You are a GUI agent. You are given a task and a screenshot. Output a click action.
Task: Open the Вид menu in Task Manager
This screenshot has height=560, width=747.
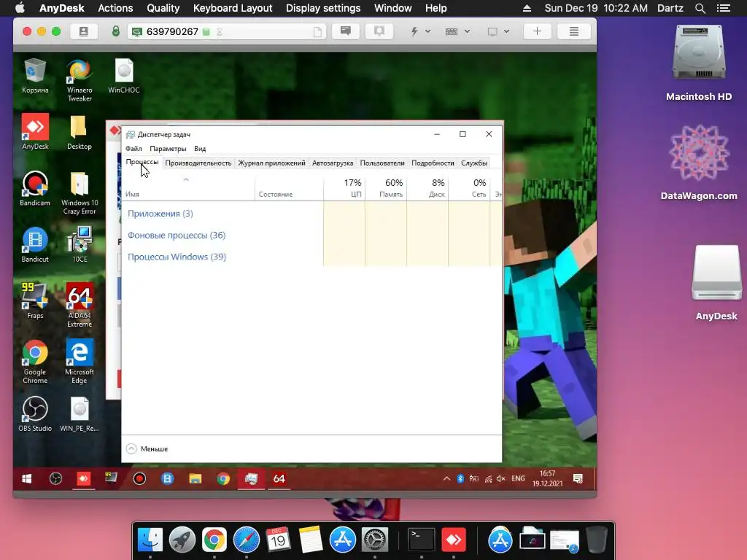pos(200,149)
